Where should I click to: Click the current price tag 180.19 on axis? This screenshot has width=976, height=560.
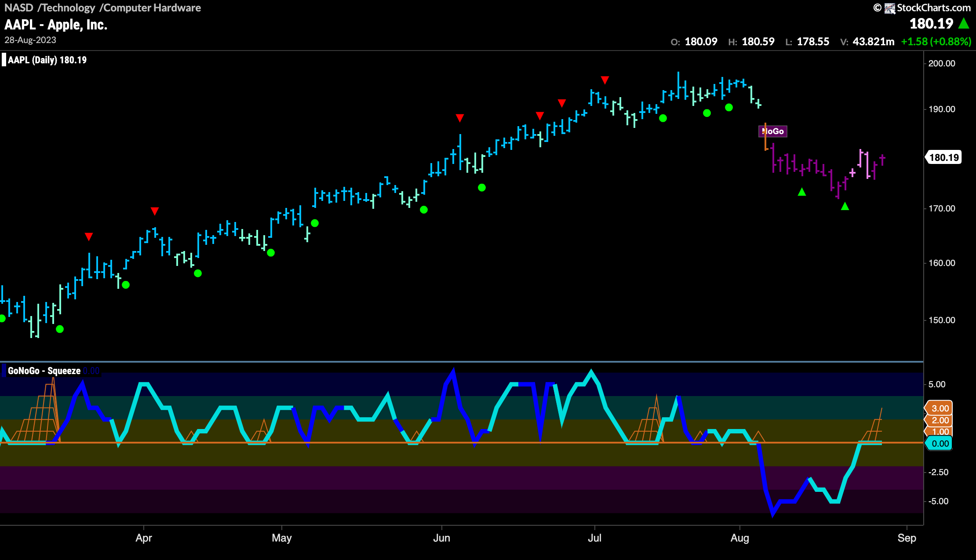click(x=943, y=157)
